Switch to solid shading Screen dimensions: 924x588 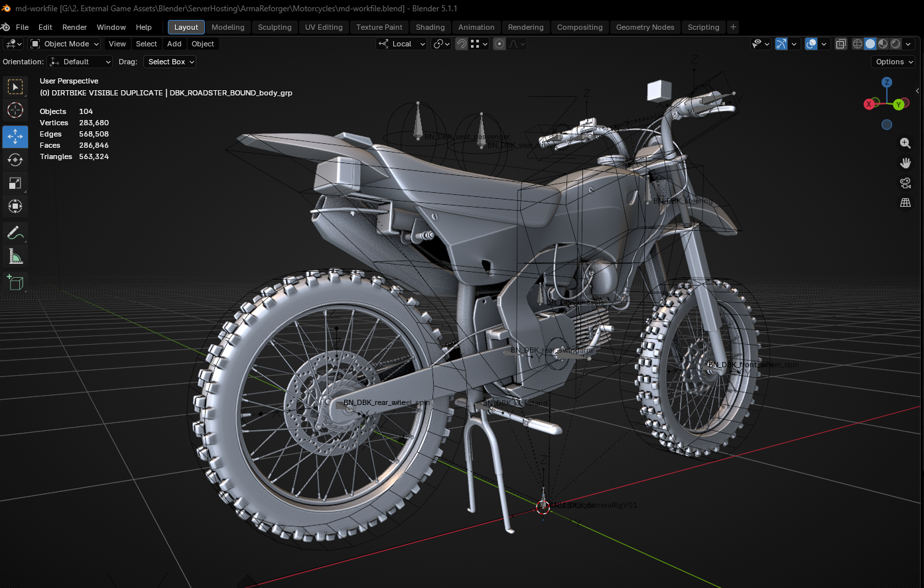click(870, 44)
